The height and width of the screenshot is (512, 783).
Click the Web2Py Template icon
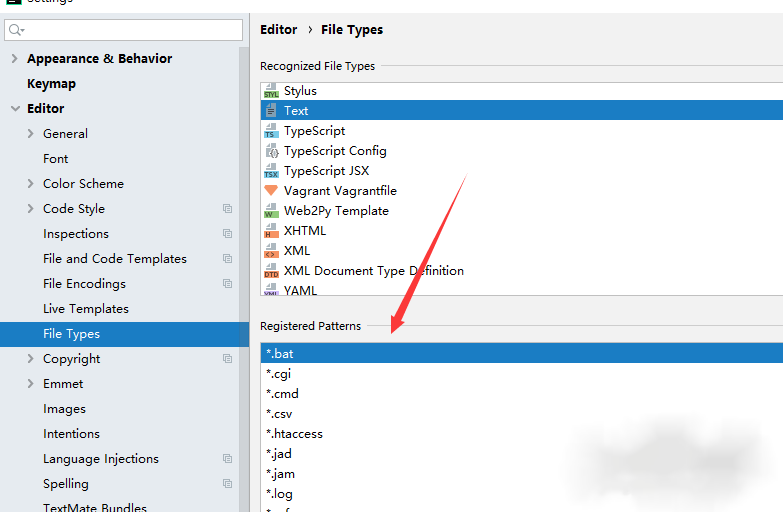pos(271,211)
